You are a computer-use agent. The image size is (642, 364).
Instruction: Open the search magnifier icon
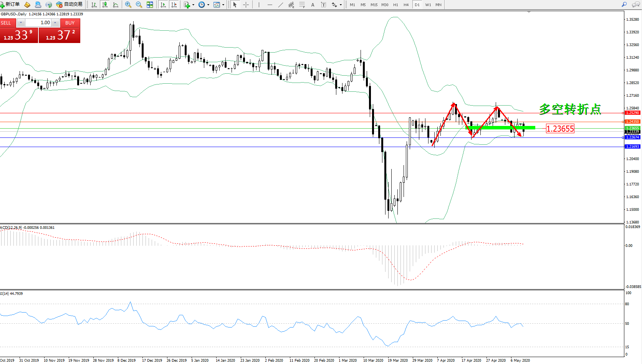pyautogui.click(x=624, y=5)
